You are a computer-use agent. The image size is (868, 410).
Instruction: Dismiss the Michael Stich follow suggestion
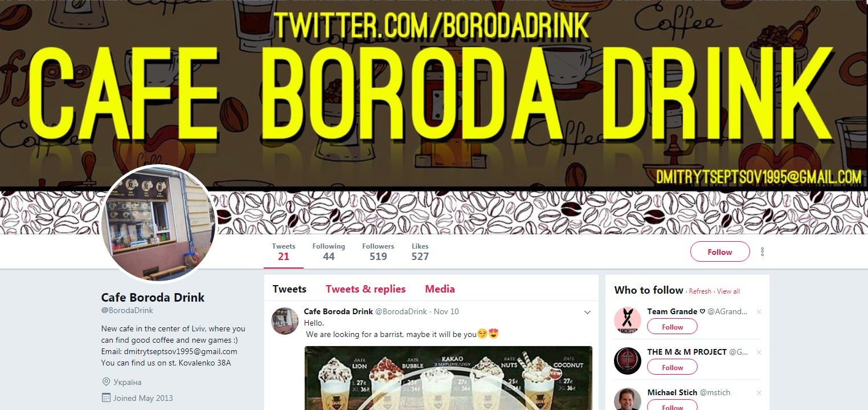759,393
